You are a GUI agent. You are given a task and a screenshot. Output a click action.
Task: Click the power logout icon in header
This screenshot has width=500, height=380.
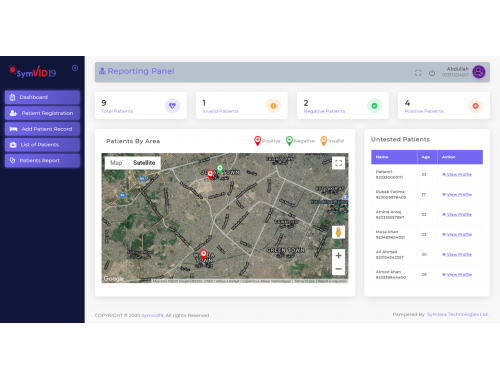pyautogui.click(x=432, y=73)
